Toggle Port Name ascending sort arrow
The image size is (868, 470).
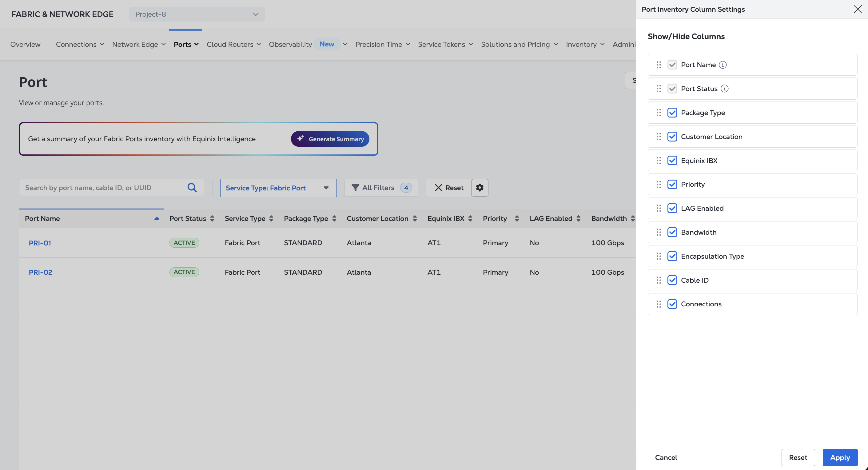[x=157, y=218]
